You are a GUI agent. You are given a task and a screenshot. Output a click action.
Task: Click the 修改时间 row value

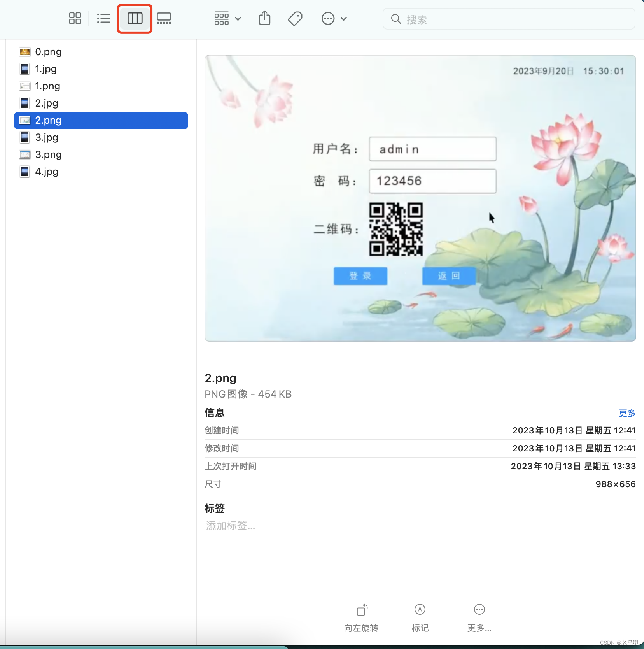pyautogui.click(x=574, y=448)
